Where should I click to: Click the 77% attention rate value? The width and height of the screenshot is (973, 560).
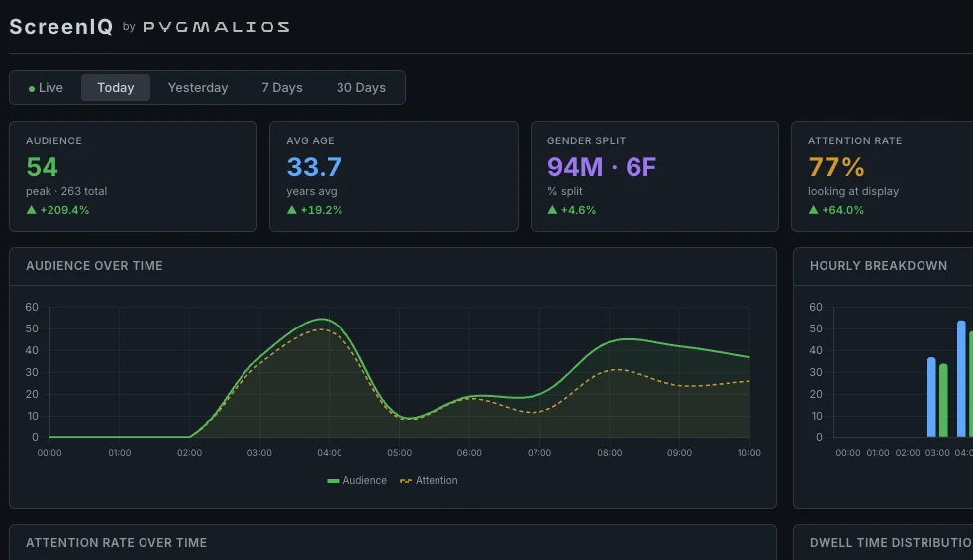pos(835,167)
